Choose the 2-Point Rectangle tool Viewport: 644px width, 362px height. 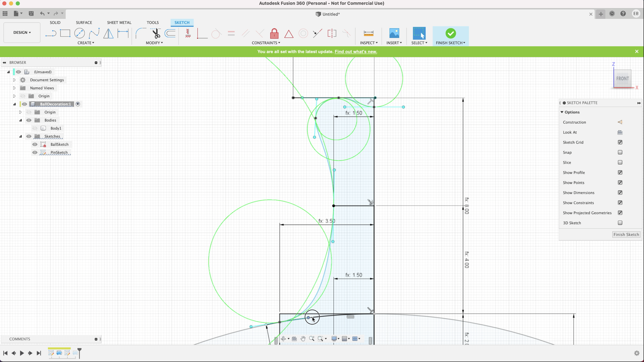point(65,33)
